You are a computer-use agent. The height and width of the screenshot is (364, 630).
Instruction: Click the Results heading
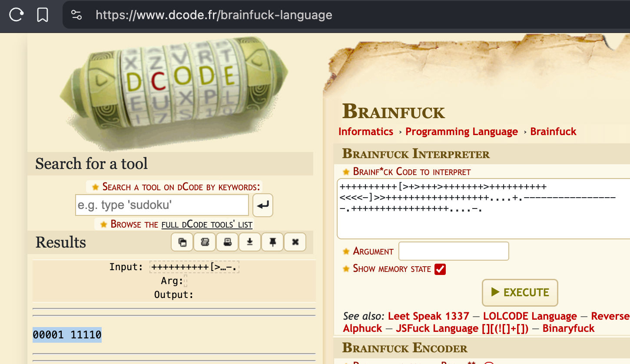(x=60, y=242)
